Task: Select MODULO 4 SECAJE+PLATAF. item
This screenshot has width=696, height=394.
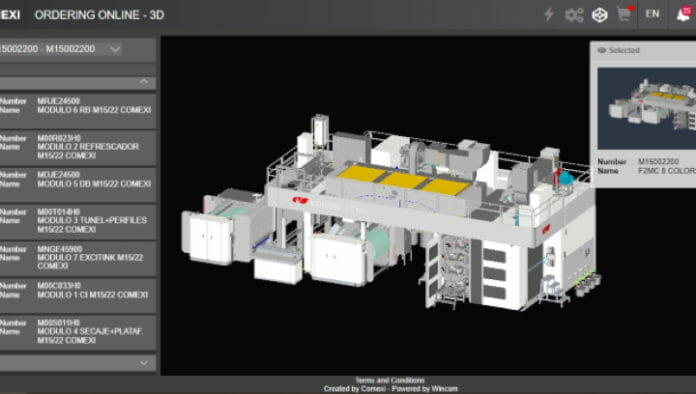Action: [78, 332]
